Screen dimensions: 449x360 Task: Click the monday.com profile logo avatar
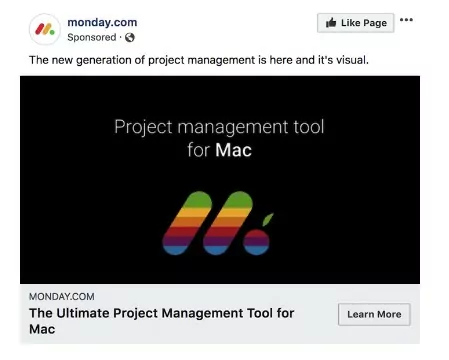[x=45, y=29]
